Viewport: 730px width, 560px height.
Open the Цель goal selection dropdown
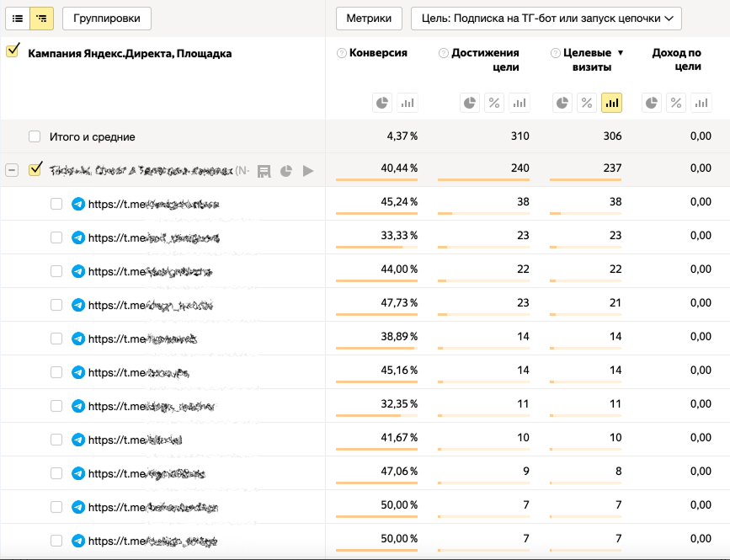546,18
